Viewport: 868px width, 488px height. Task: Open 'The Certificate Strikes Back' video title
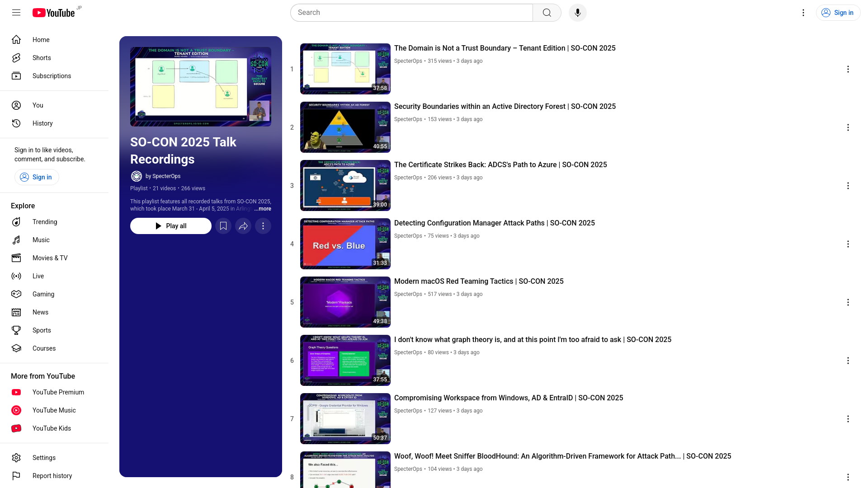(500, 165)
